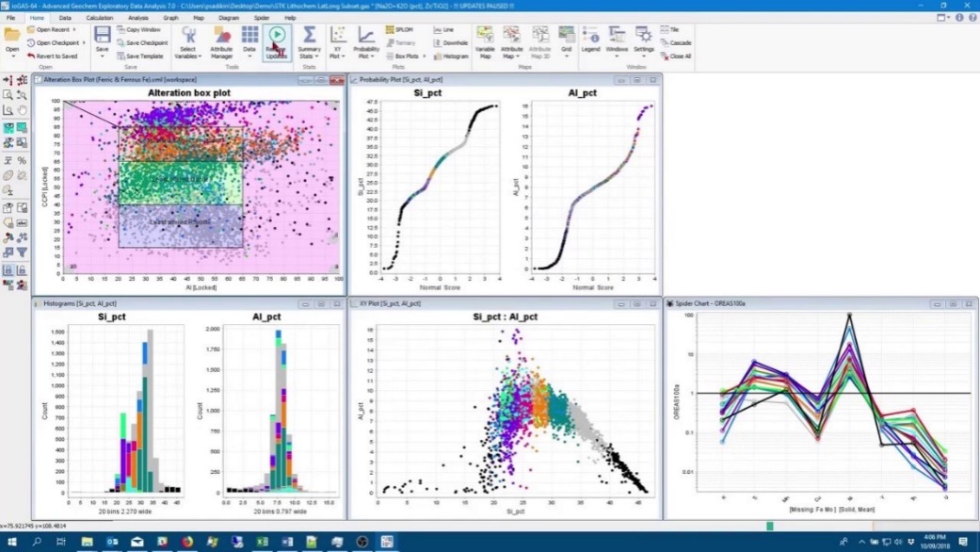
Task: Click Revert to Saved
Action: click(x=53, y=57)
